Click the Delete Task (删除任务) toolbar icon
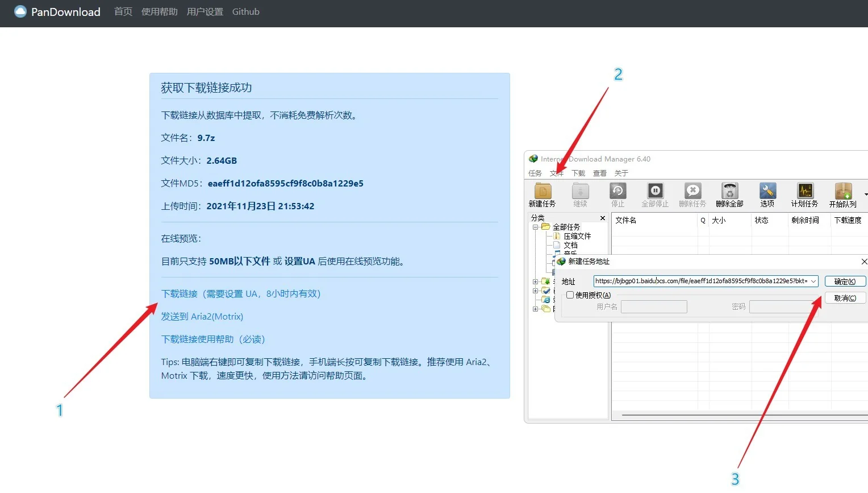This screenshot has width=868, height=493. (692, 191)
